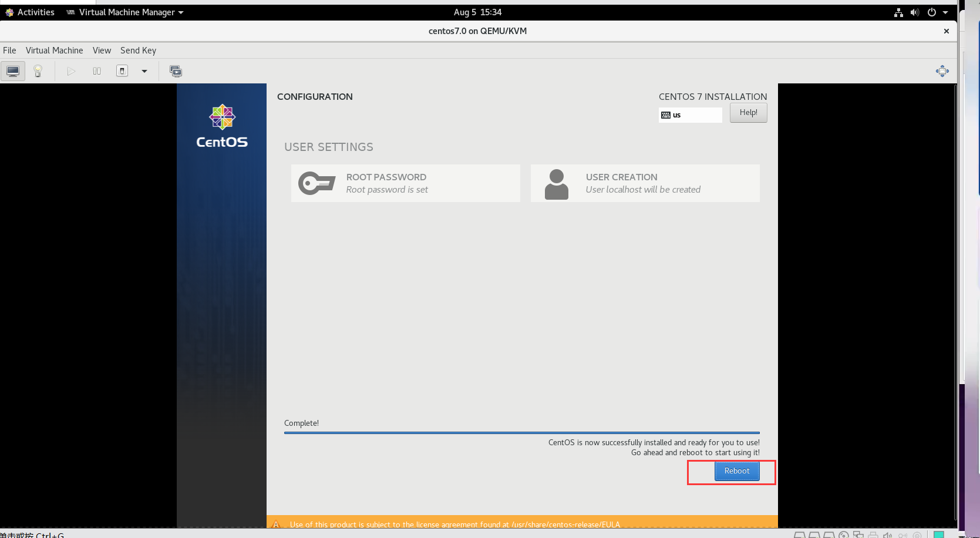
Task: Close the centos7.0 on QEMU/KVM window
Action: 947,31
